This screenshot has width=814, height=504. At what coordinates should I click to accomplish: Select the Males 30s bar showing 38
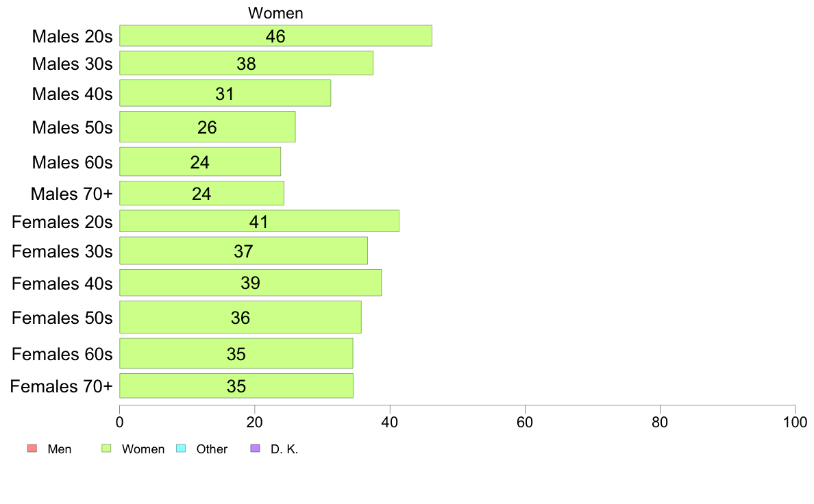[x=247, y=63]
